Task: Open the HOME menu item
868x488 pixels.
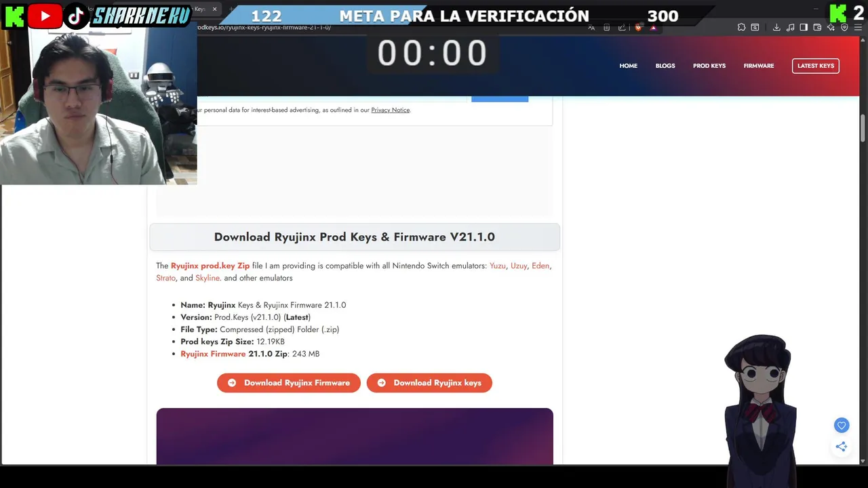Action: coord(629,66)
